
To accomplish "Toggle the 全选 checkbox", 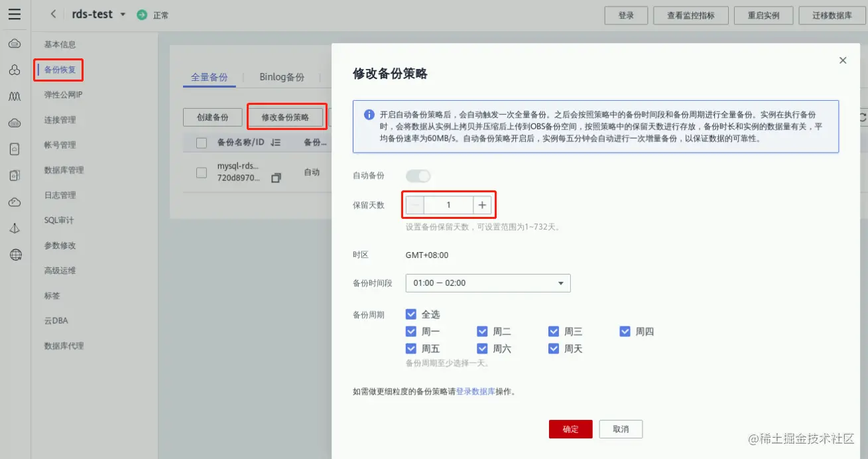I will (x=411, y=314).
